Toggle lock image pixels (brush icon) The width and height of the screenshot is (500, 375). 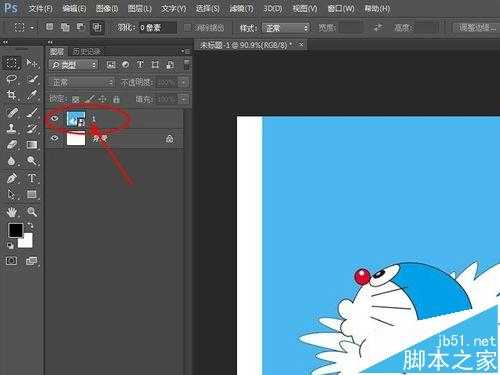(x=89, y=99)
